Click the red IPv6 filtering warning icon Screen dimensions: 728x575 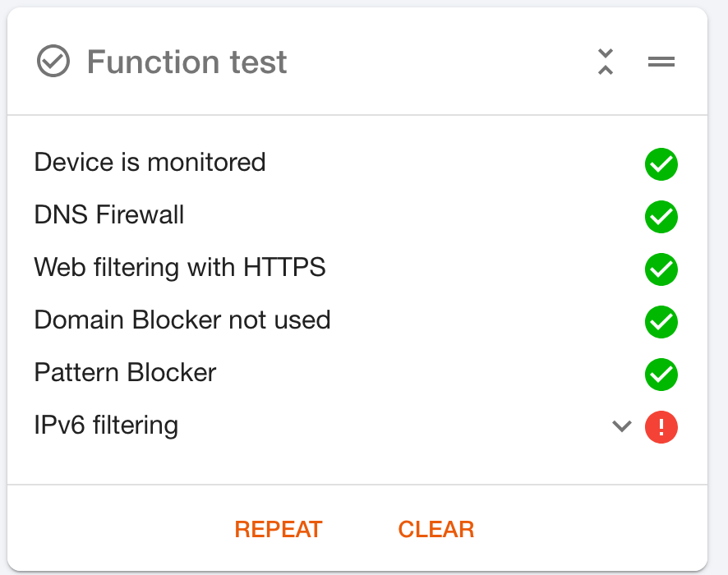pos(661,427)
